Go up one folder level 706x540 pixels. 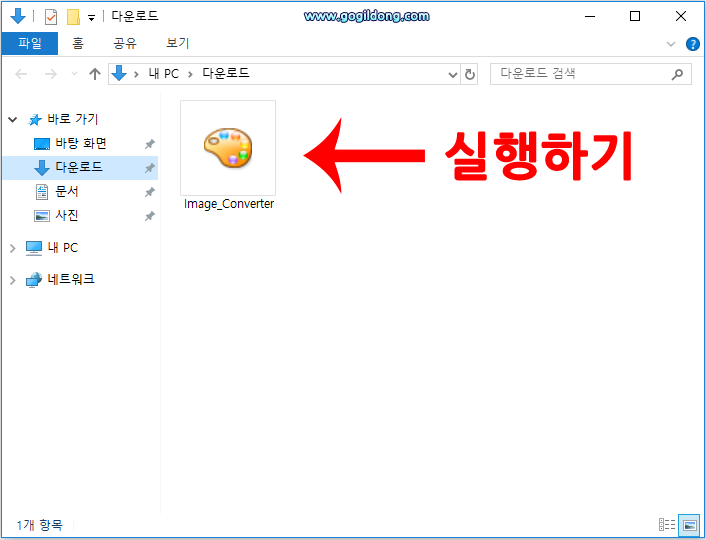95,74
